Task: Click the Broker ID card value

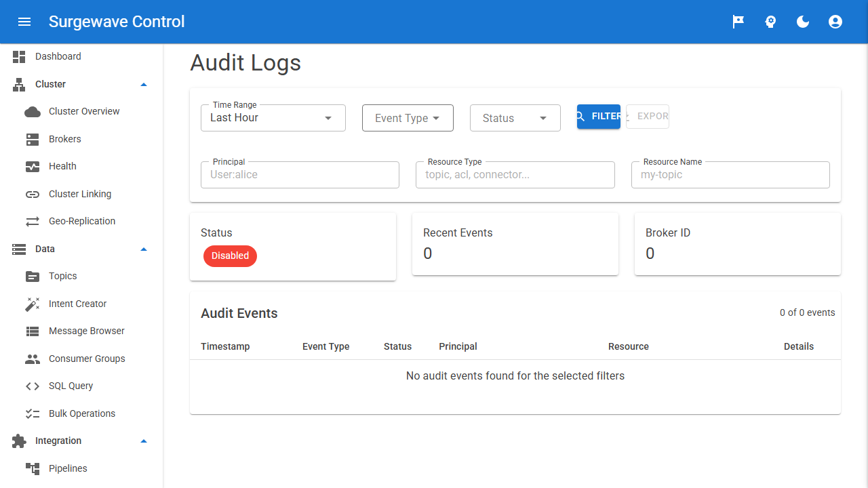Action: (650, 253)
